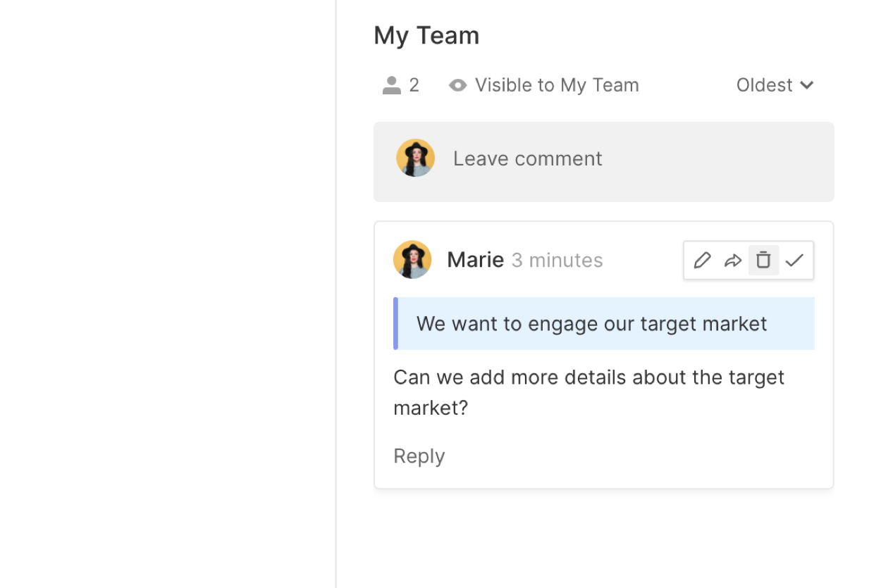Click the 3 minutes timestamp
869x588 pixels.
557,261
